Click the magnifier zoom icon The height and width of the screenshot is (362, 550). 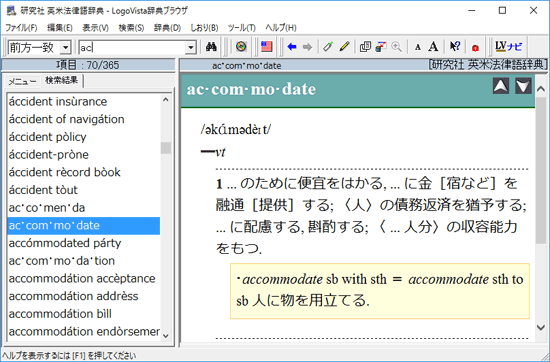(396, 47)
